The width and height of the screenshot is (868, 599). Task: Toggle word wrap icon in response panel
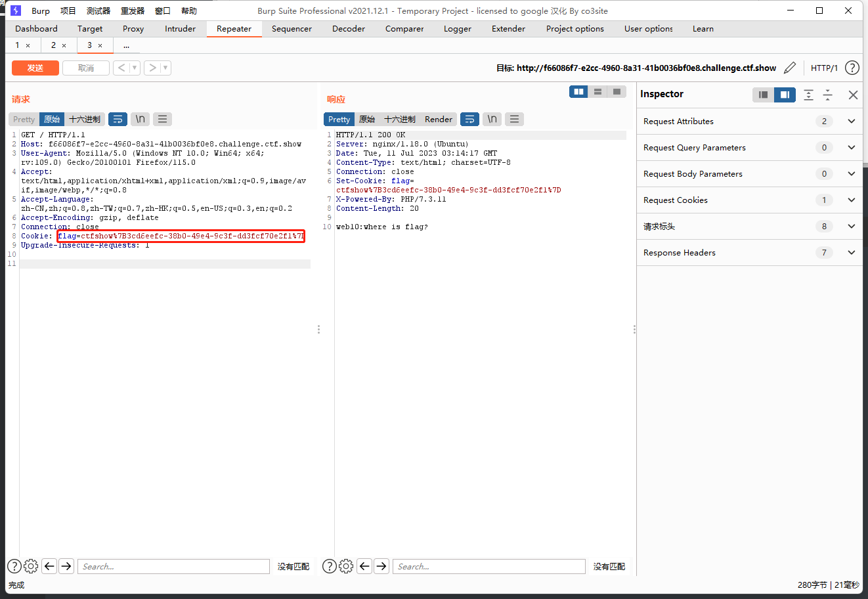point(469,119)
